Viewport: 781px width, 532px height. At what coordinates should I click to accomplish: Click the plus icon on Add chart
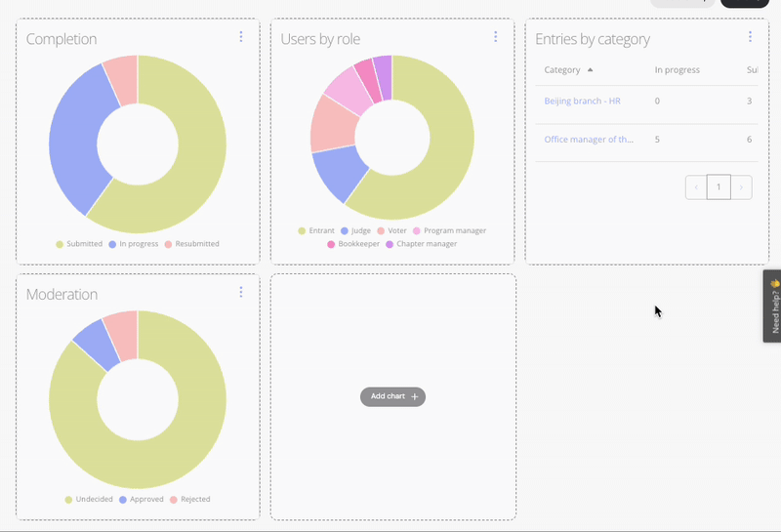pyautogui.click(x=415, y=397)
